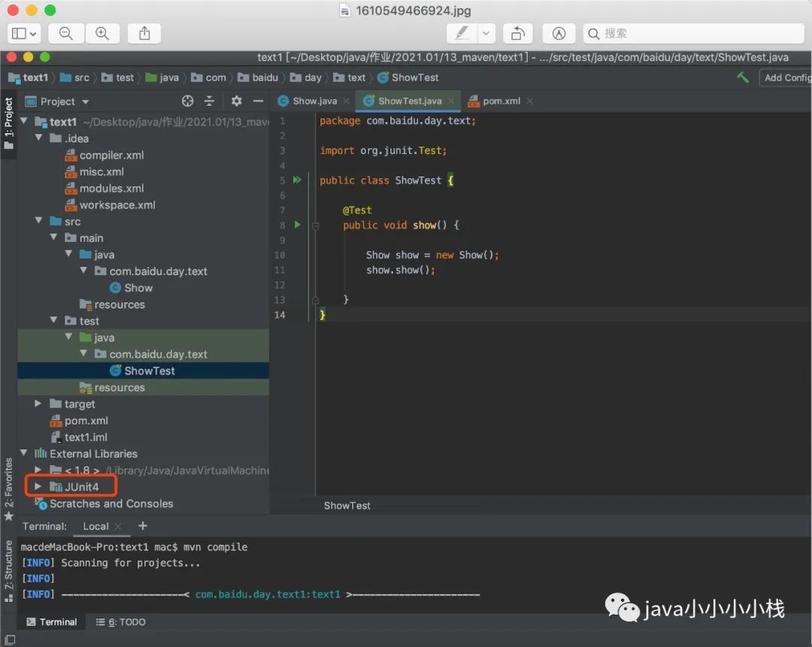812x647 pixels.
Task: Click zoom in magnifier in Preview toolbar
Action: pos(102,34)
